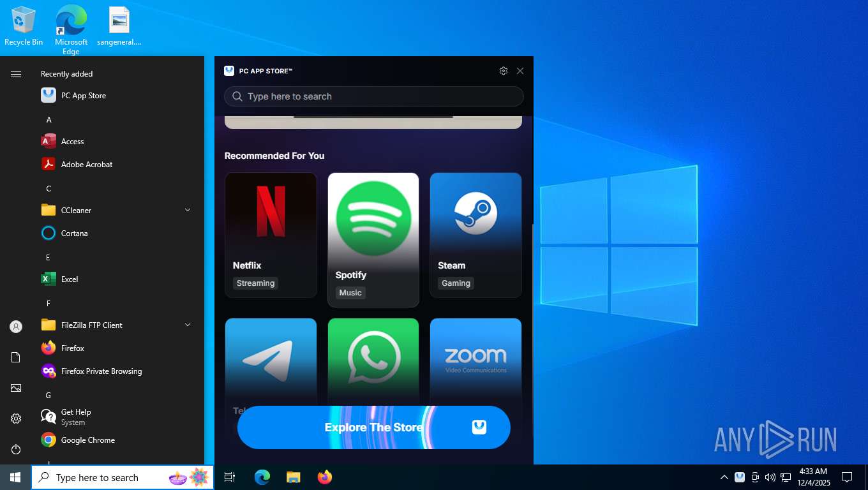The height and width of the screenshot is (490, 868).
Task: Jump to letter G section header
Action: tap(49, 396)
